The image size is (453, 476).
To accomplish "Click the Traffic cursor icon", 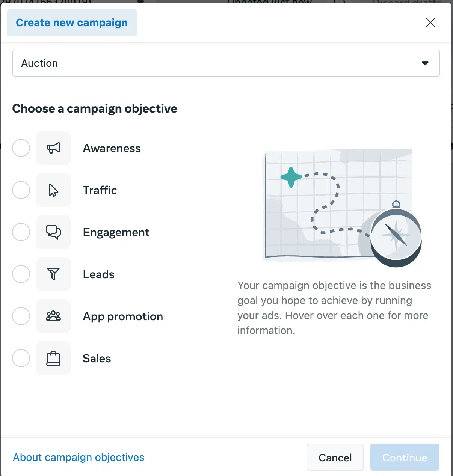I will tap(53, 190).
